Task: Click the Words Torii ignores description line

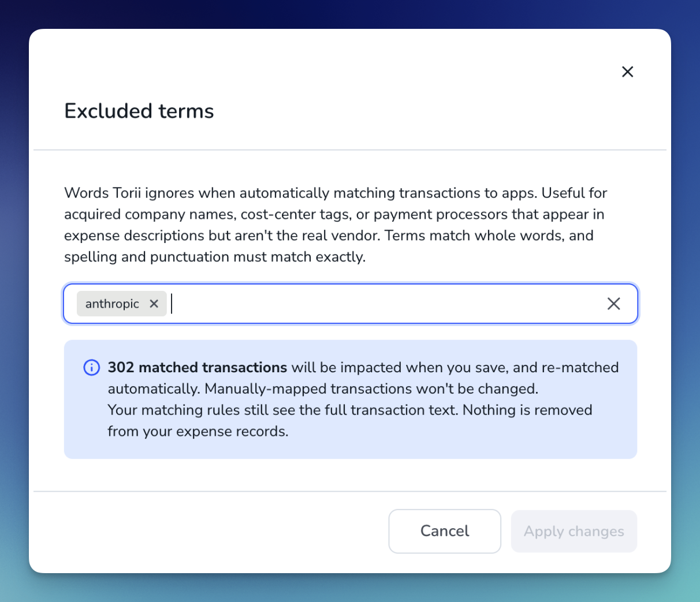Action: (336, 193)
